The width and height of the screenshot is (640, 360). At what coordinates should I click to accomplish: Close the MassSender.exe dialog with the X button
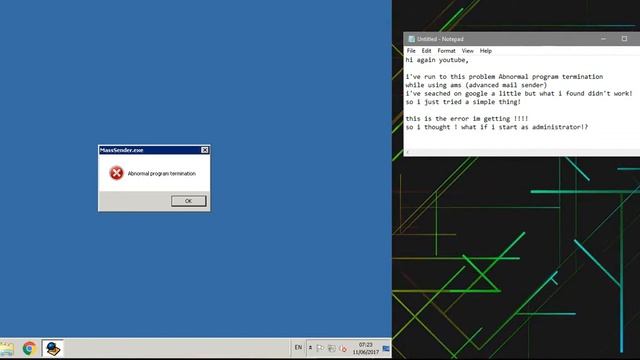(x=205, y=150)
